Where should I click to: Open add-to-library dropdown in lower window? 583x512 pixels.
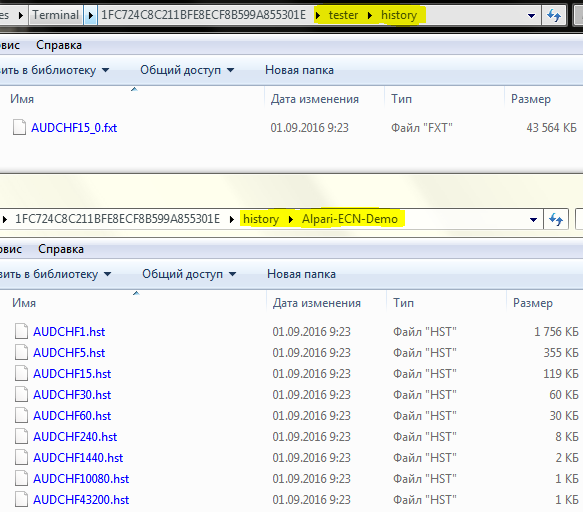(x=55, y=274)
